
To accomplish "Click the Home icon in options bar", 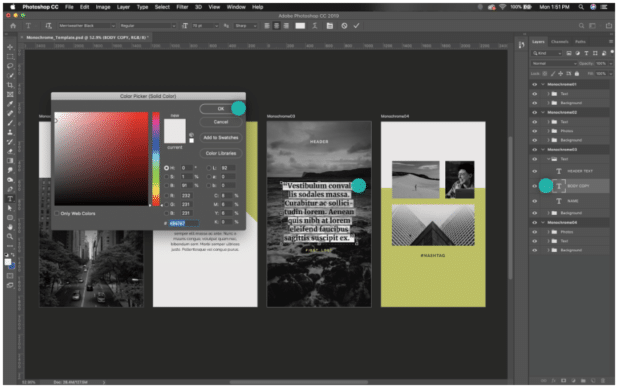I will 13,26.
